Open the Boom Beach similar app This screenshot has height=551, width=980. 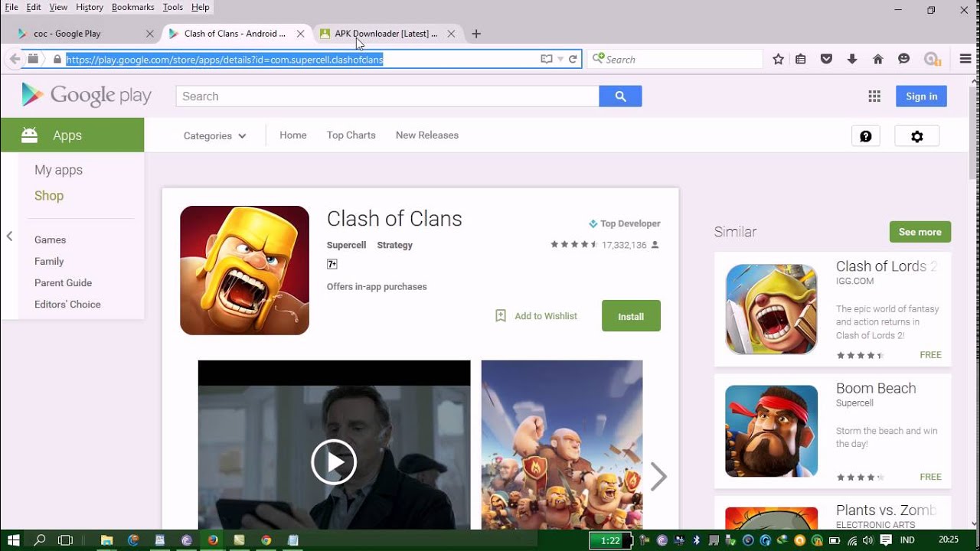click(833, 432)
